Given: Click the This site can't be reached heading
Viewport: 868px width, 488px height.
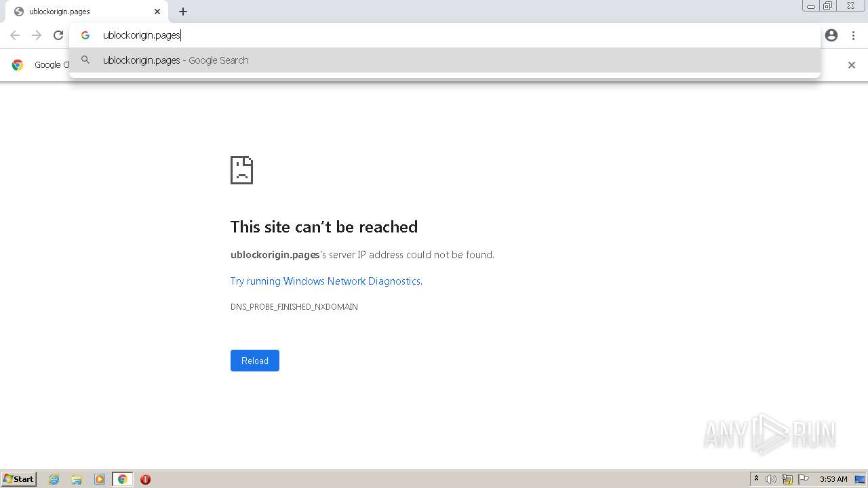Looking at the screenshot, I should [324, 227].
